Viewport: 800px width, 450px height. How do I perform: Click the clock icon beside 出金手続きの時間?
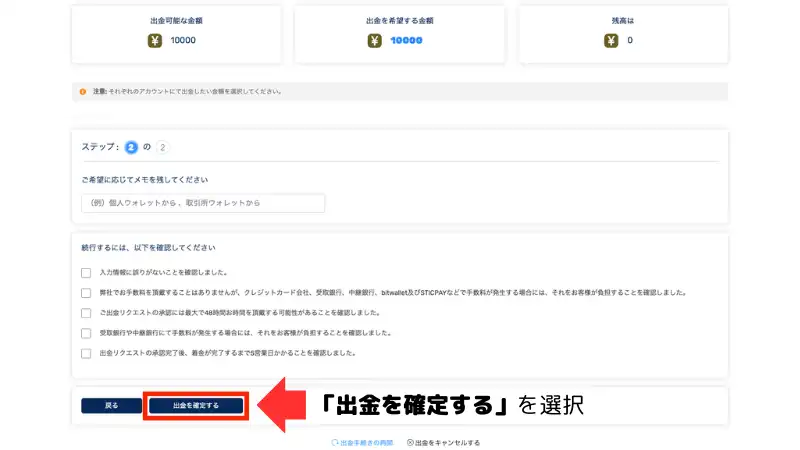point(336,442)
